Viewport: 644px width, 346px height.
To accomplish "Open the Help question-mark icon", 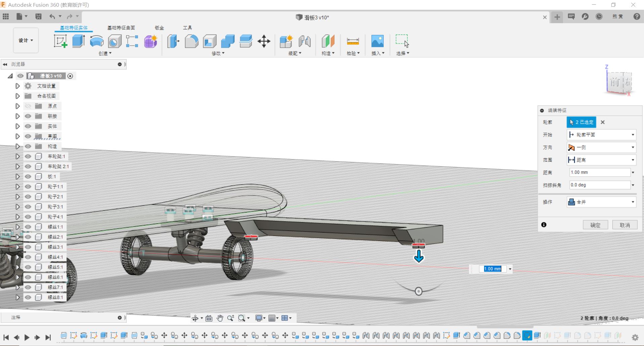I will tap(637, 16).
